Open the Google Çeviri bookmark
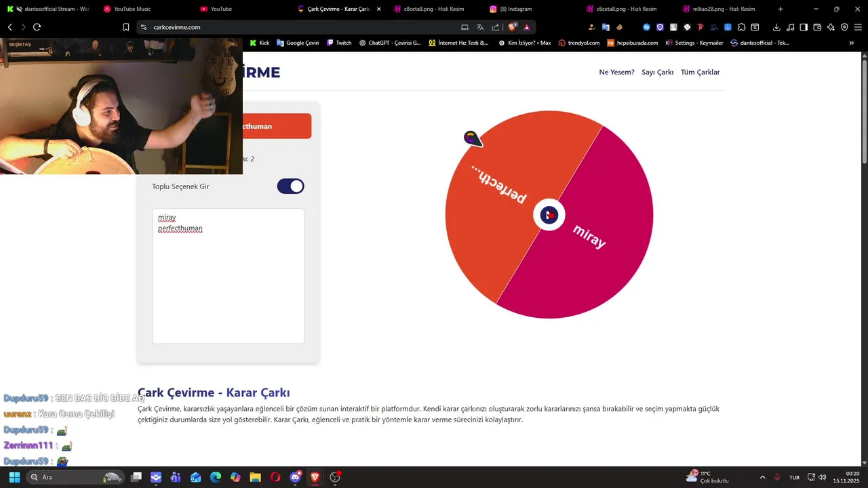 pyautogui.click(x=298, y=43)
